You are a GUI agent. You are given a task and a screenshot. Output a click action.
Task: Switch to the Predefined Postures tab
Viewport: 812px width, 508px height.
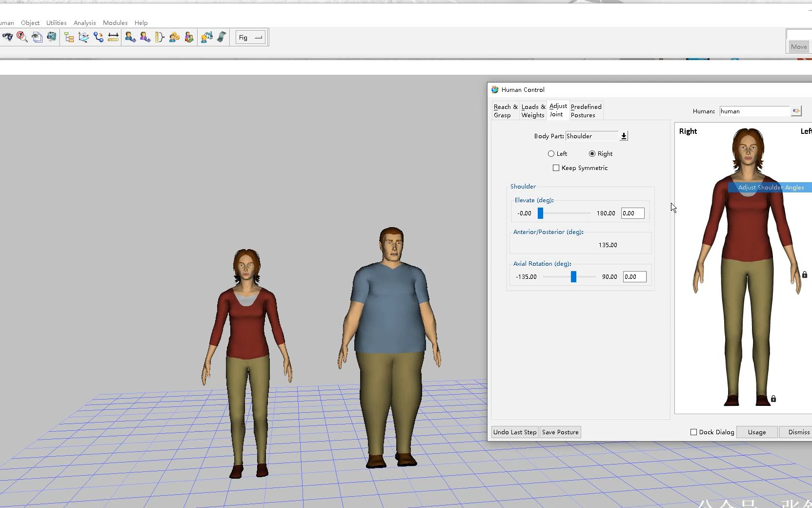pos(586,111)
